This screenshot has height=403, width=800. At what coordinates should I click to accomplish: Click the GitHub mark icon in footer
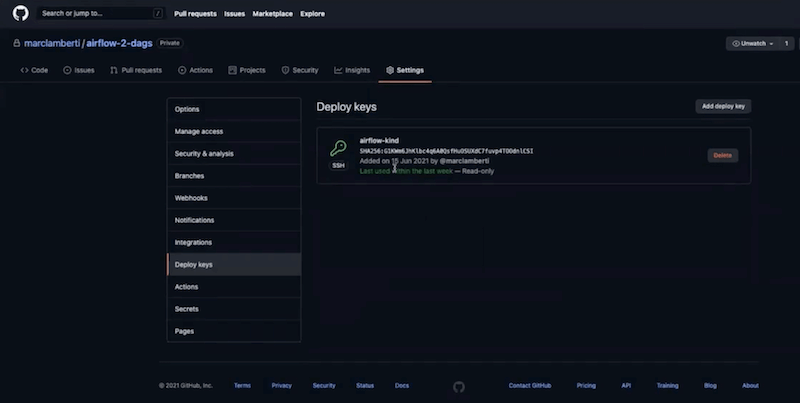pos(459,386)
